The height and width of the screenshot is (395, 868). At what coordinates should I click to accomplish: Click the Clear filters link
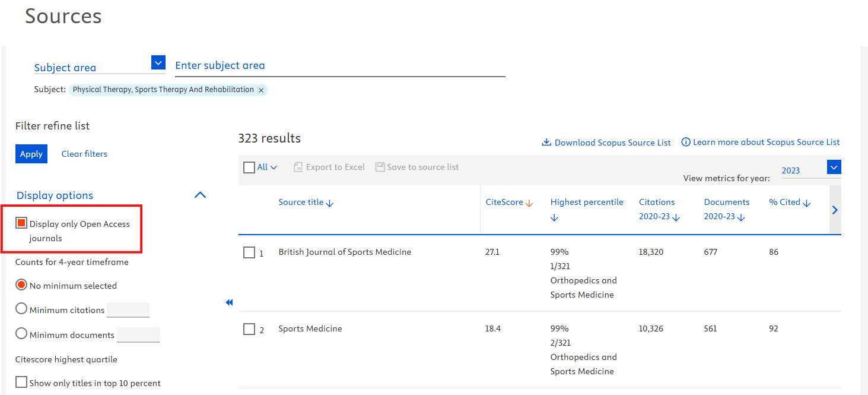click(x=84, y=154)
